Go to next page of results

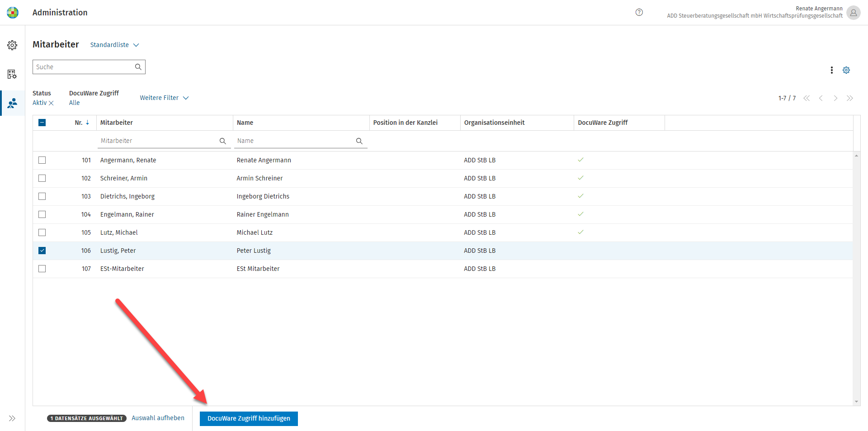pyautogui.click(x=835, y=98)
